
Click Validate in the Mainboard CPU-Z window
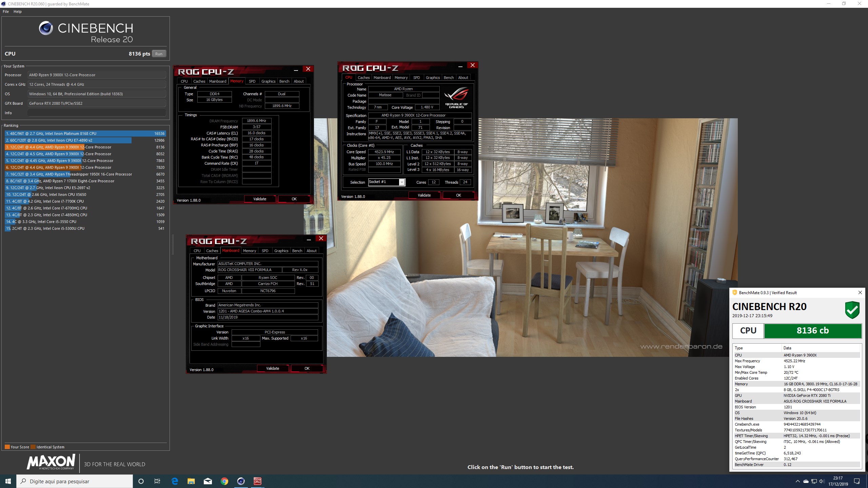[x=273, y=368]
